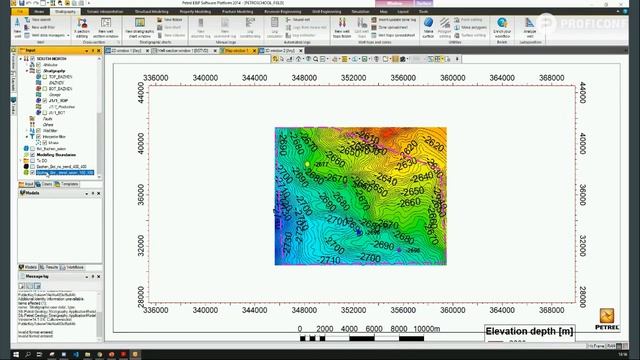Switch to the 2D window 1 tab

127,51
